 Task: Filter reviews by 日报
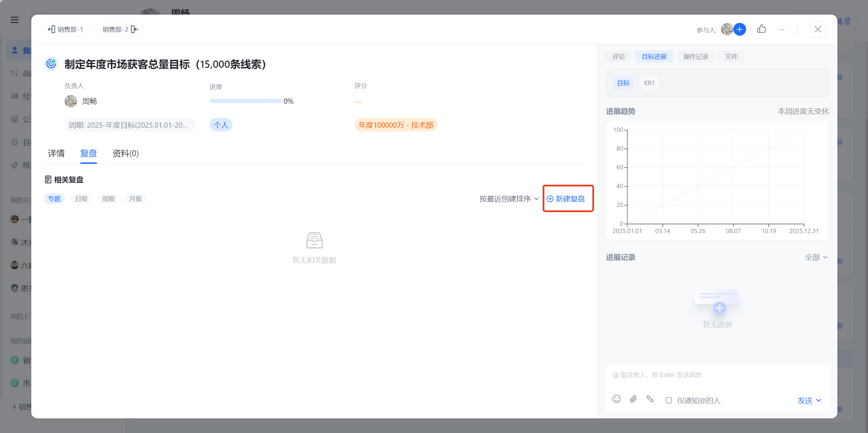pyautogui.click(x=81, y=199)
